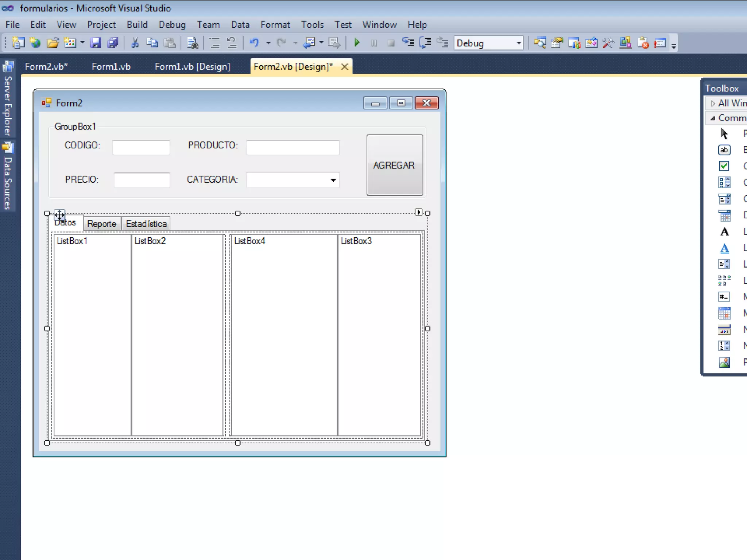Viewport: 747px width, 560px height.
Task: Start Debugging with the green play icon
Action: tap(357, 43)
